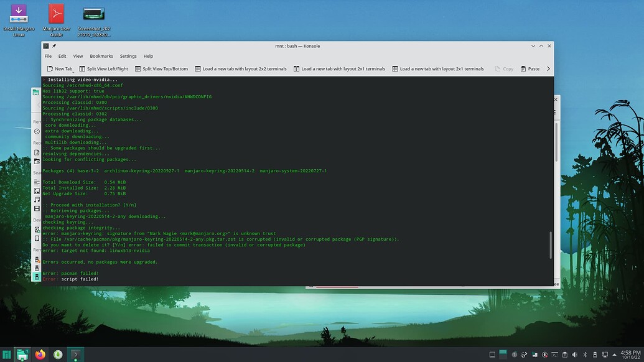This screenshot has width=644, height=362.
Task: Launch Dolphin file manager from the taskbar
Action: pos(23,355)
